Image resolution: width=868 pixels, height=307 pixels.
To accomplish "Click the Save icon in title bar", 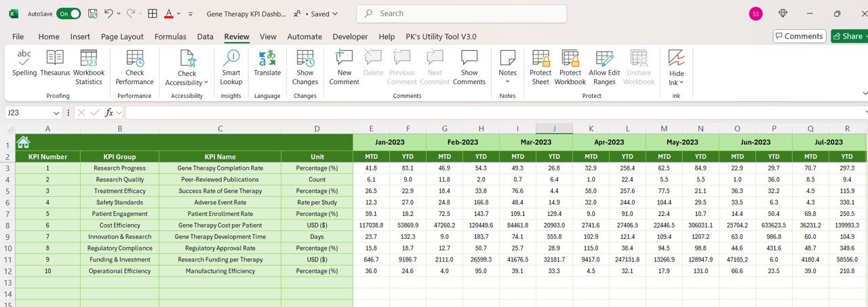I will pyautogui.click(x=93, y=14).
